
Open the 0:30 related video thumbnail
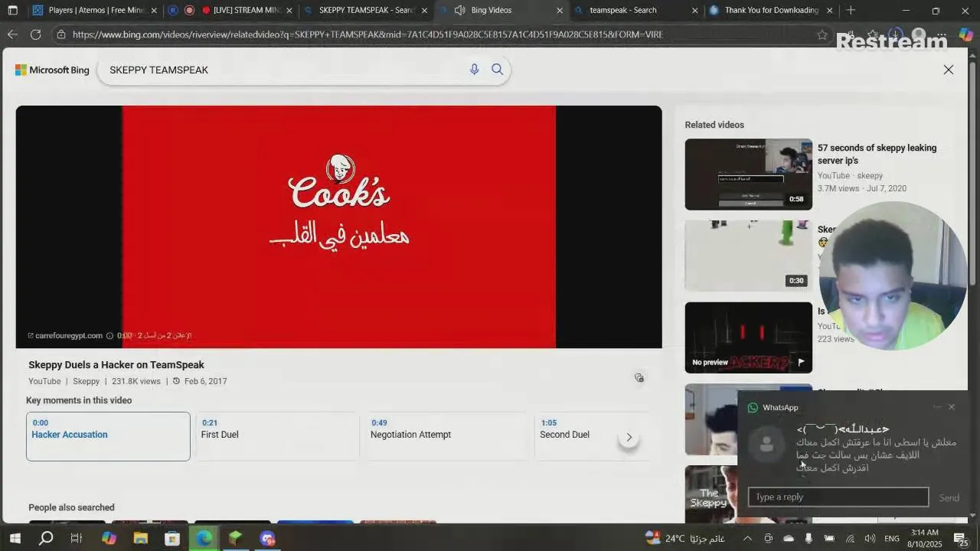(x=748, y=256)
